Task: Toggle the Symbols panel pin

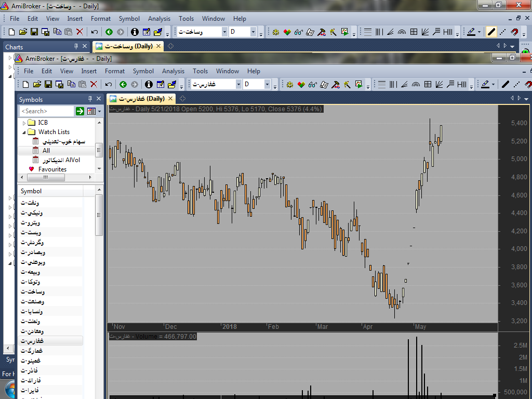Action: tap(90, 99)
